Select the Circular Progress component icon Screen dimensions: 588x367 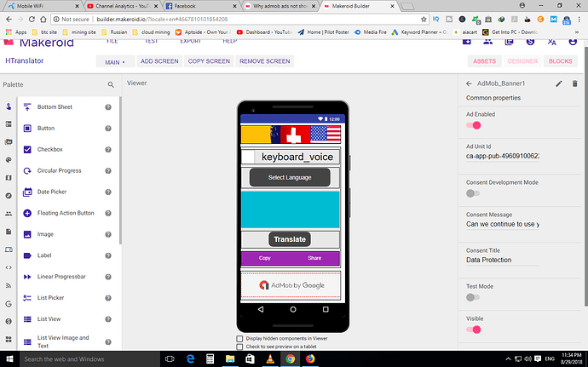click(x=27, y=171)
